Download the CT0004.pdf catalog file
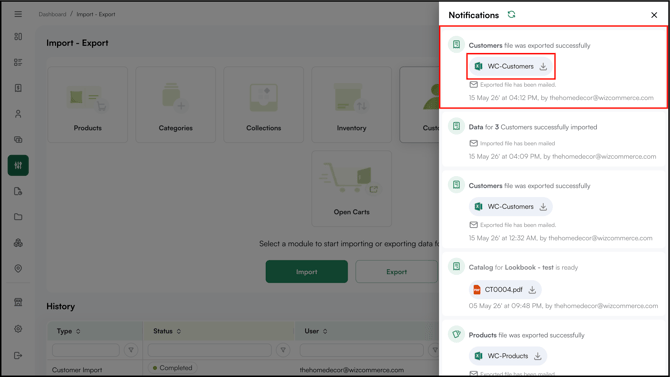The height and width of the screenshot is (377, 670). point(532,289)
